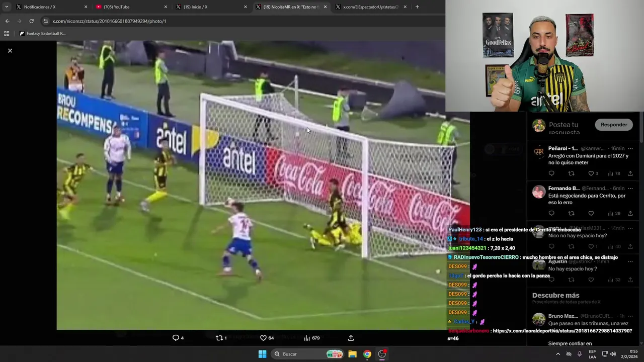
Task: Close the photo viewer with the X icon
Action: pyautogui.click(x=10, y=50)
